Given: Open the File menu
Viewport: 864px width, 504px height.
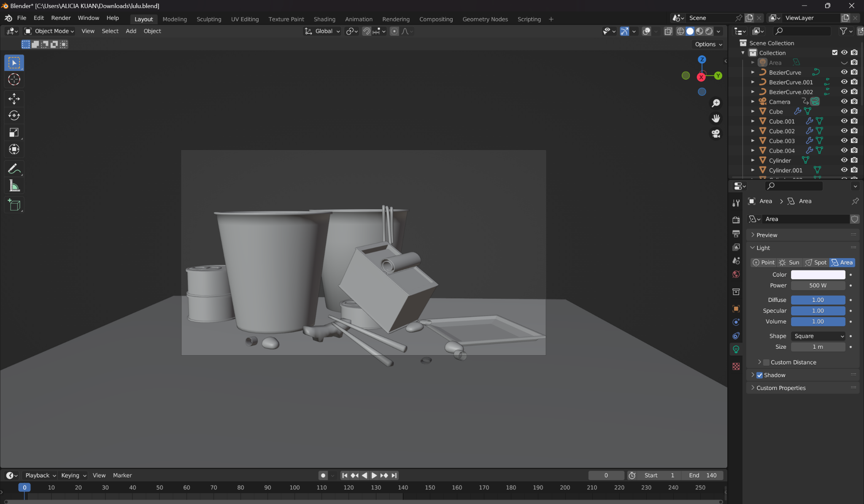Looking at the screenshot, I should click(x=22, y=18).
